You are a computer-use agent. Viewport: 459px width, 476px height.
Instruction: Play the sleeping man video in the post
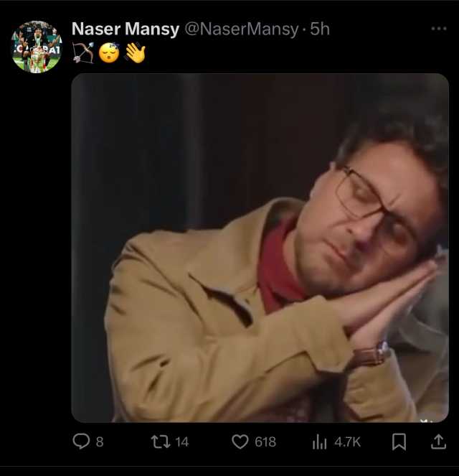point(260,248)
